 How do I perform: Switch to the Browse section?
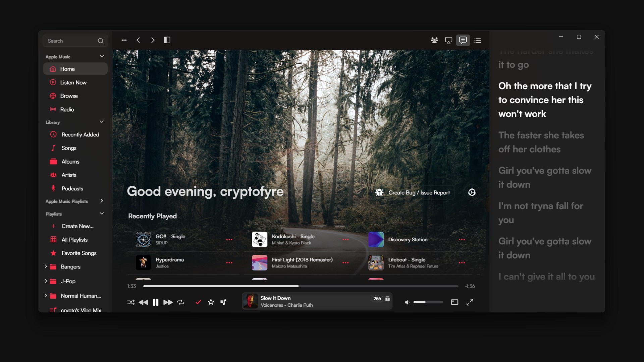pos(68,96)
